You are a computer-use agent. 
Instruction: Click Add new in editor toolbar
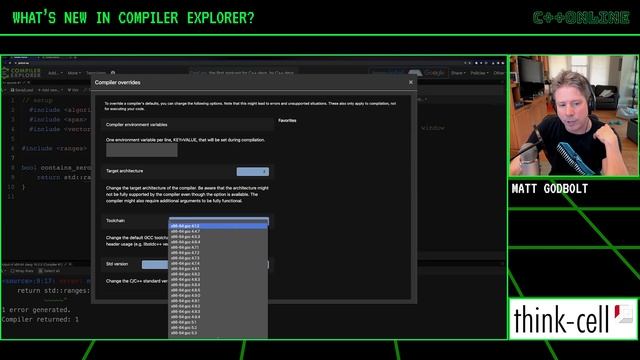(50, 90)
